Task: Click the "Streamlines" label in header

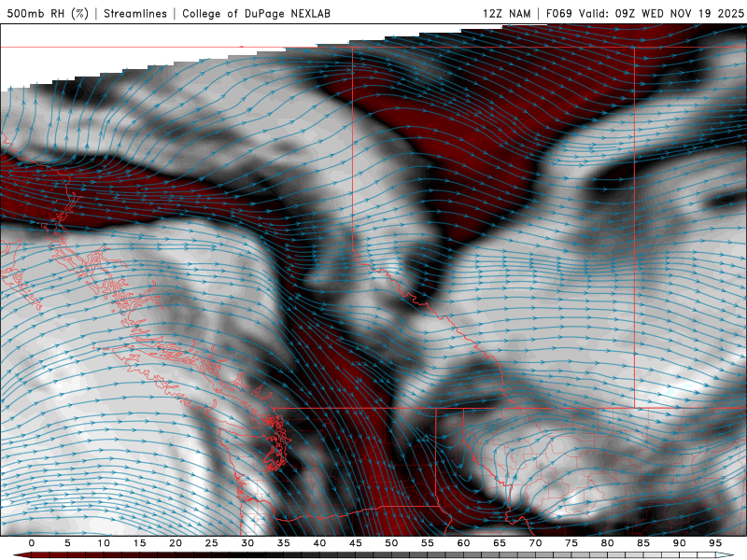Action: [135, 13]
